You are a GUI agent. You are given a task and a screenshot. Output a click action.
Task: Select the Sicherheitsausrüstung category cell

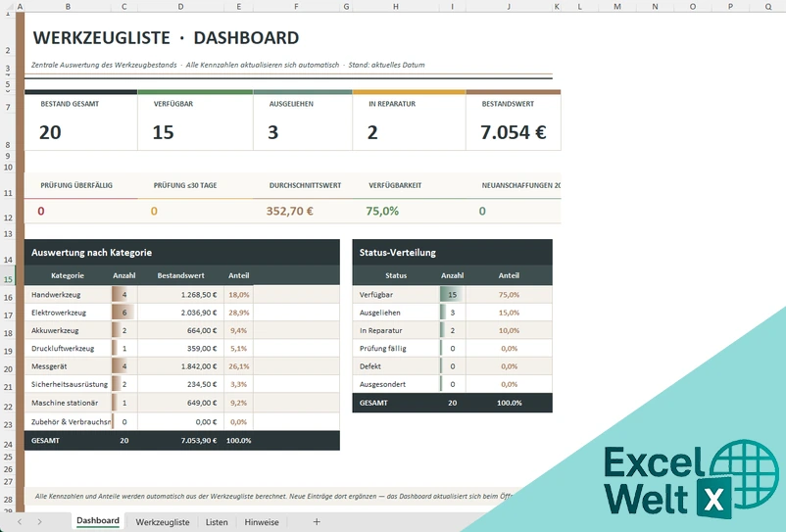point(68,384)
